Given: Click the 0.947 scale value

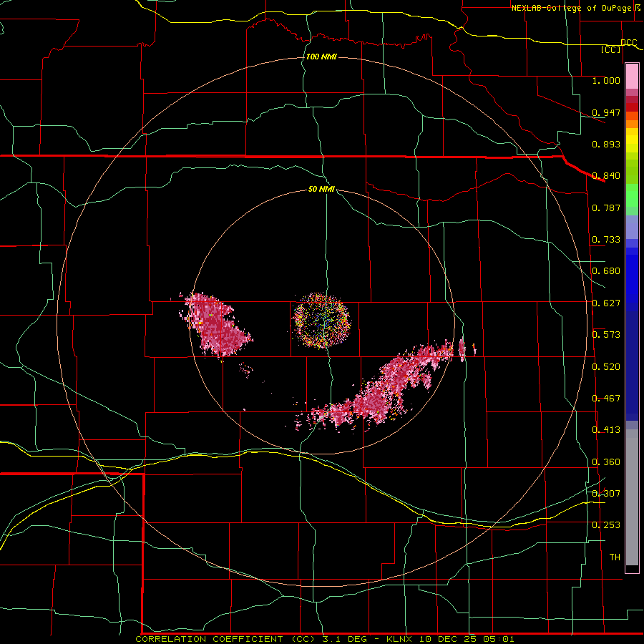Looking at the screenshot, I should click(x=606, y=112).
